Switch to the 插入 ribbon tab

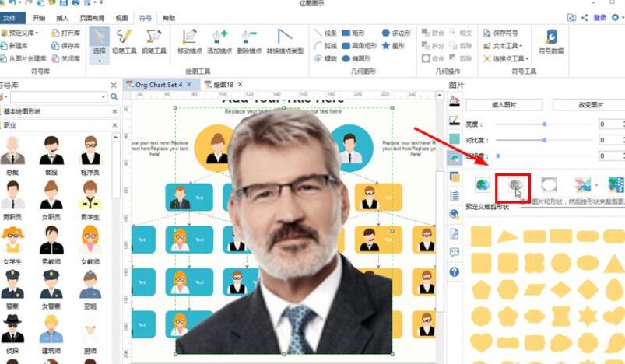point(62,18)
